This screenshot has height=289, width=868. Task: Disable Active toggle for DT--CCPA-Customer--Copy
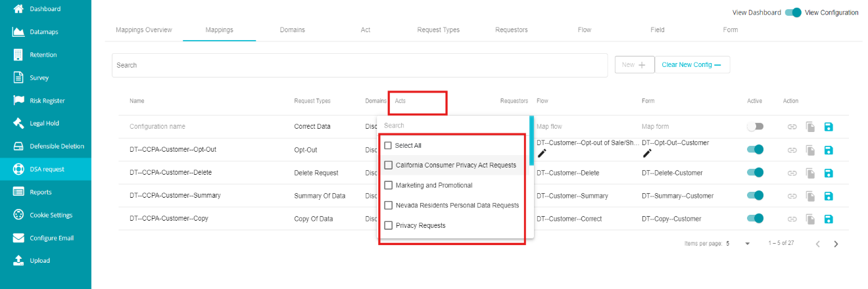755,218
